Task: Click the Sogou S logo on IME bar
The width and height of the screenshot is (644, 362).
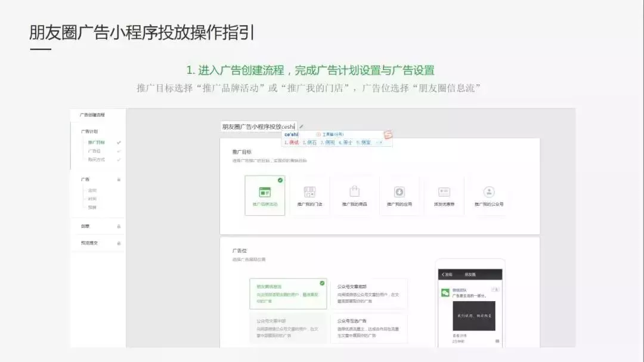Action: (388, 134)
